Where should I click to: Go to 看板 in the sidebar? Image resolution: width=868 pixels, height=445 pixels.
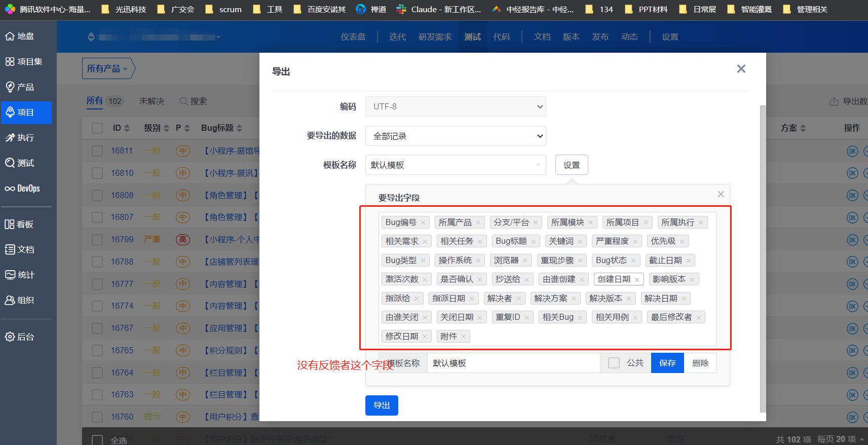tap(10, 224)
